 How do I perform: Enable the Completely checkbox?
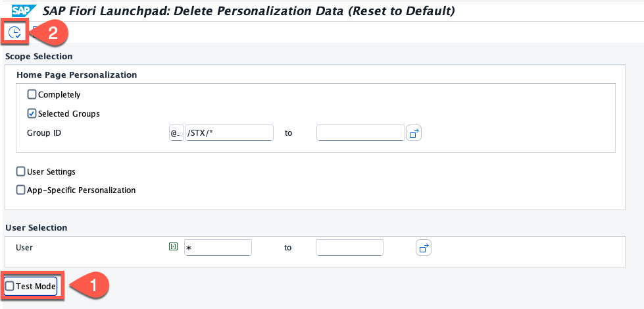pos(32,94)
